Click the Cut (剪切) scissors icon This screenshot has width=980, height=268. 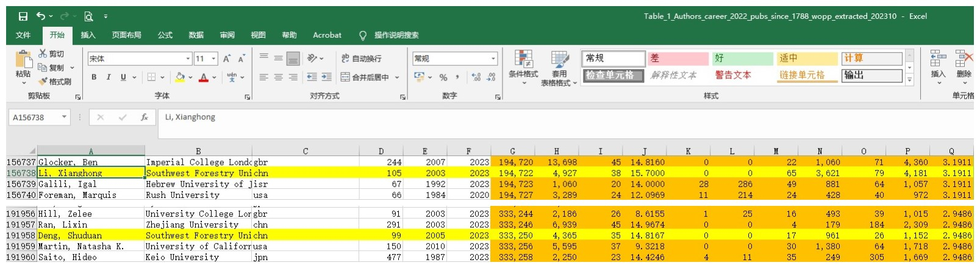pyautogui.click(x=43, y=54)
